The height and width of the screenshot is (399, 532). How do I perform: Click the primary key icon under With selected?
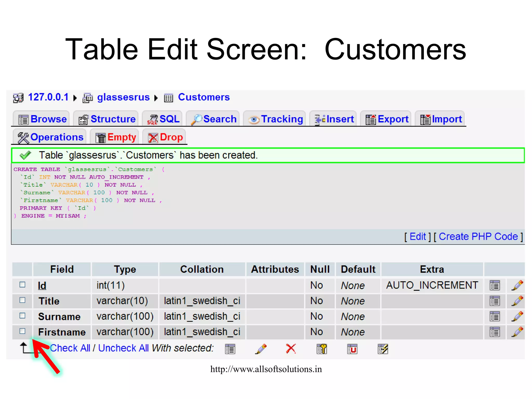coord(322,349)
